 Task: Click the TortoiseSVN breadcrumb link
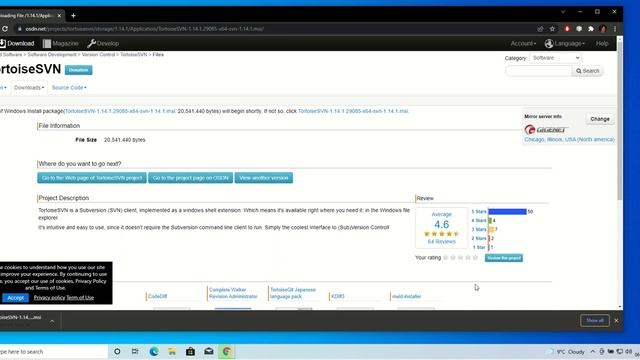click(x=133, y=54)
